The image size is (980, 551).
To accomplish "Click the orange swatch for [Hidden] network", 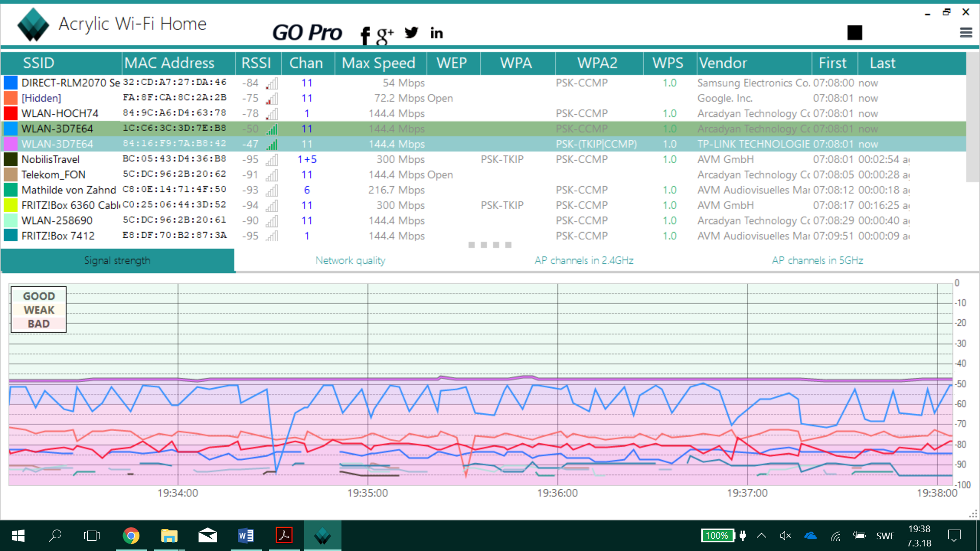I will point(11,98).
